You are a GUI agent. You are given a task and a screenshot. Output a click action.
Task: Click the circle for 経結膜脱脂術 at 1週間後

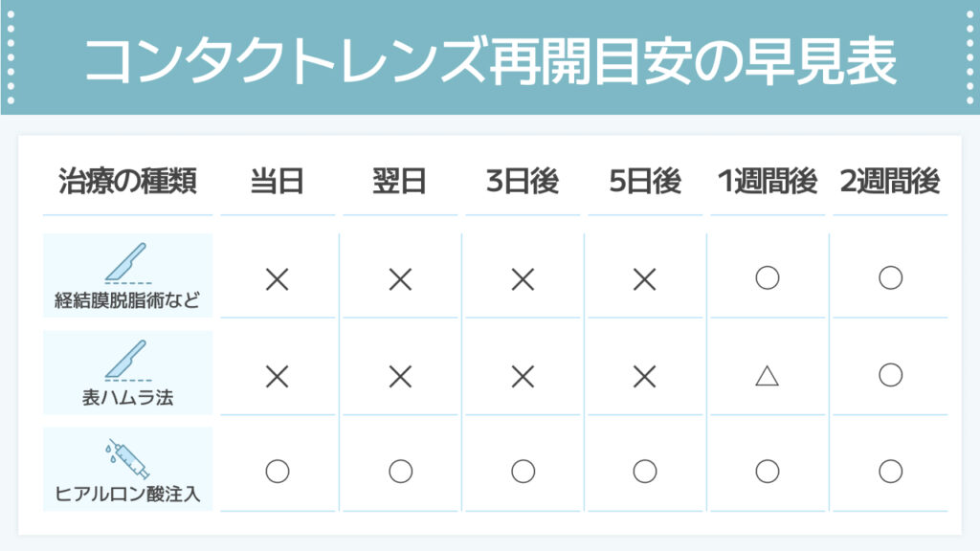pos(767,278)
